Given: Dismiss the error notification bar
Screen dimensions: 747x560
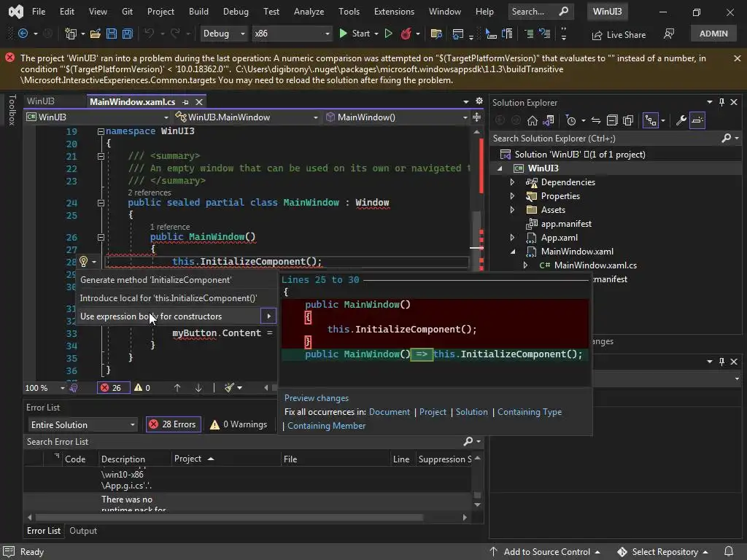Looking at the screenshot, I should point(737,58).
